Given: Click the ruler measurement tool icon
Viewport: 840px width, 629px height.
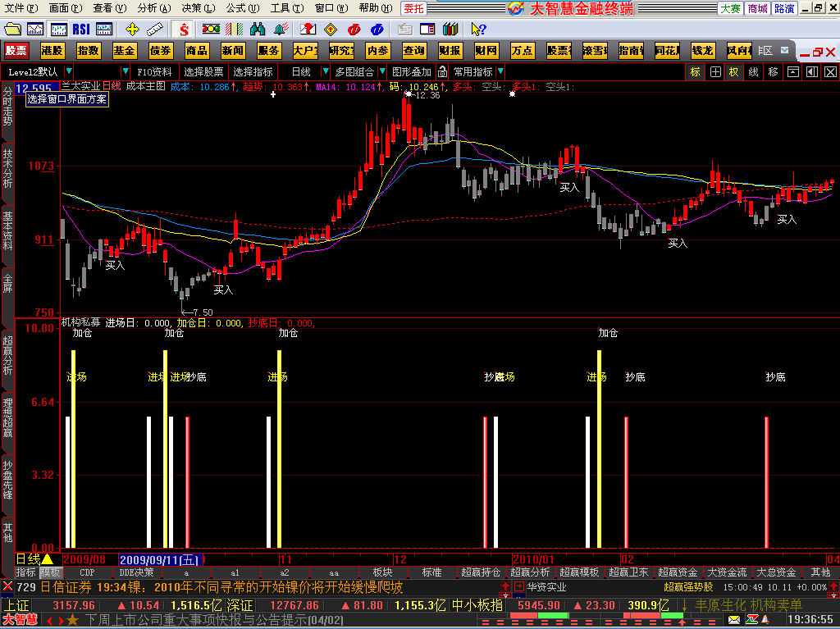Looking at the screenshot, I should (156, 30).
